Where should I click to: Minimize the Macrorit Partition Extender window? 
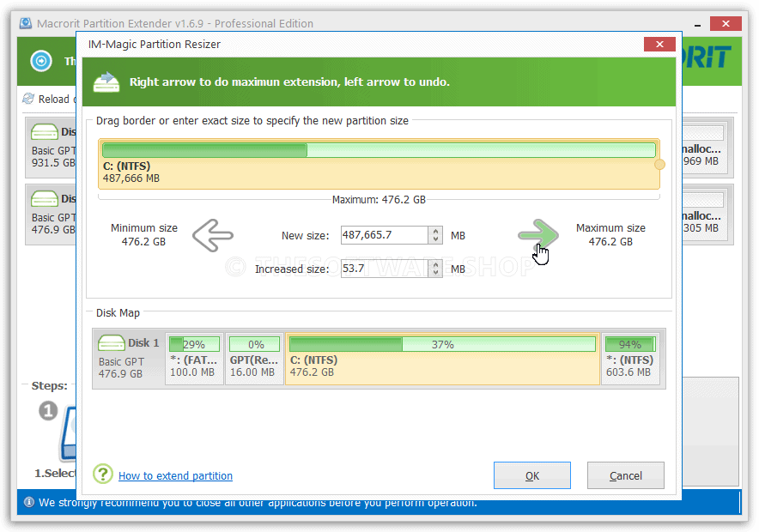point(697,24)
